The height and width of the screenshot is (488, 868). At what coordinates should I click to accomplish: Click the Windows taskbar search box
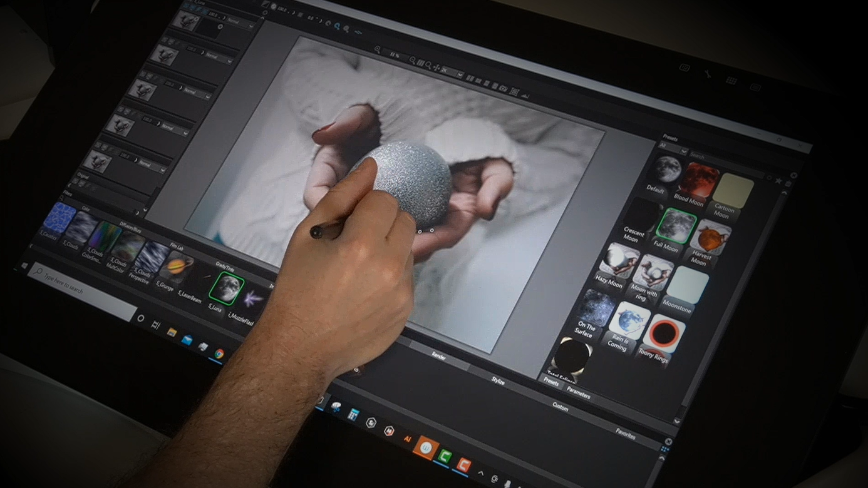point(81,292)
